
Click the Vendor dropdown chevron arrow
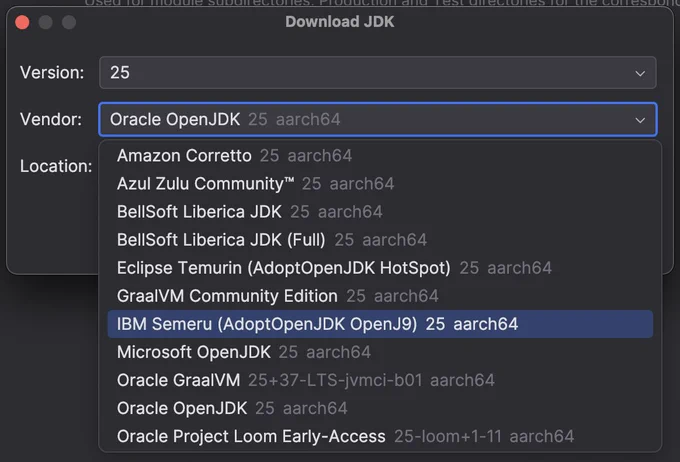coord(640,120)
